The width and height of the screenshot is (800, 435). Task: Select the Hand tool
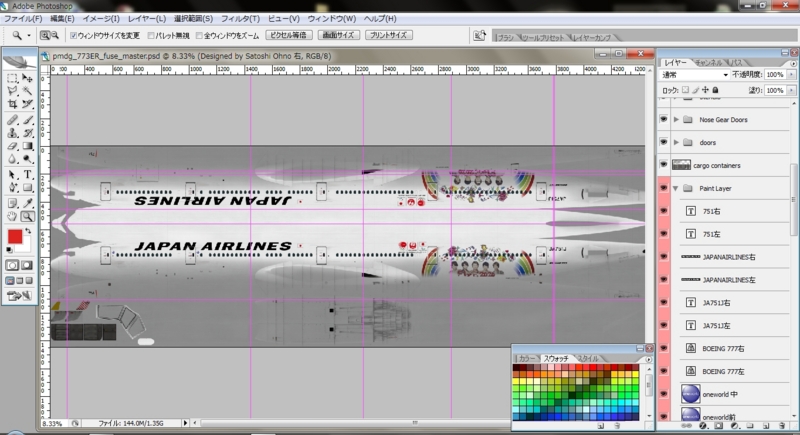click(12, 217)
